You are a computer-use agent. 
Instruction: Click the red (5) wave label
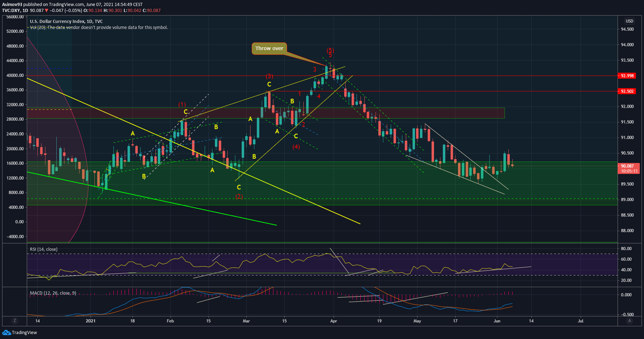click(330, 50)
